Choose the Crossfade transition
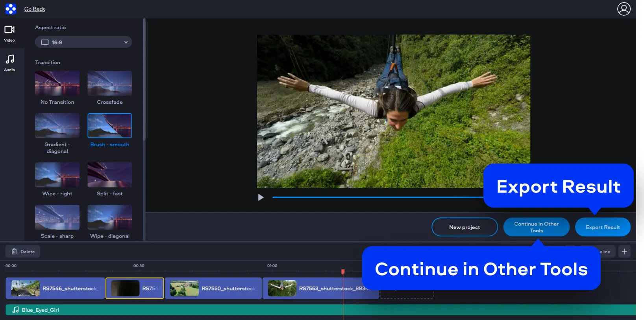 pos(109,83)
